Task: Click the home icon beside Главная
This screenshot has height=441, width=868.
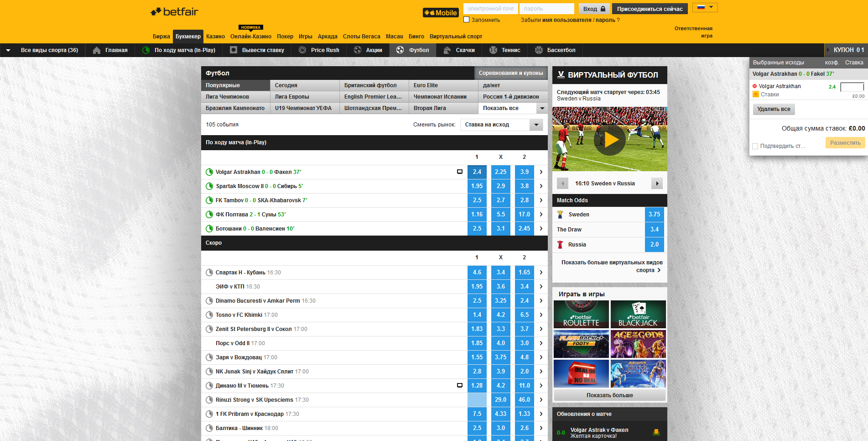Action: click(x=97, y=50)
